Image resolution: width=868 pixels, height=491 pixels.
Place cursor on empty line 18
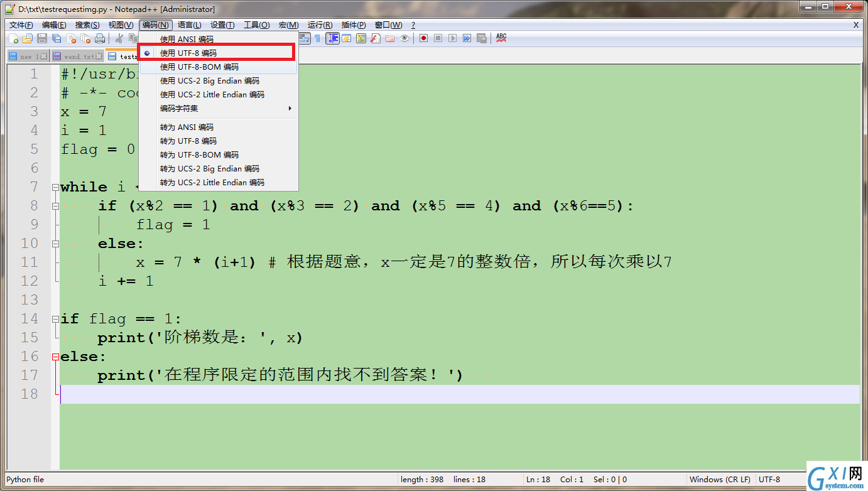(x=460, y=394)
